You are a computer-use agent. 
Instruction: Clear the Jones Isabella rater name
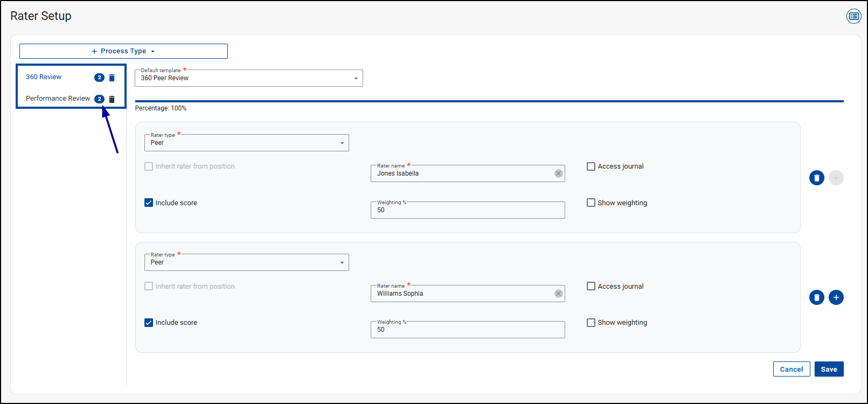pyautogui.click(x=559, y=173)
